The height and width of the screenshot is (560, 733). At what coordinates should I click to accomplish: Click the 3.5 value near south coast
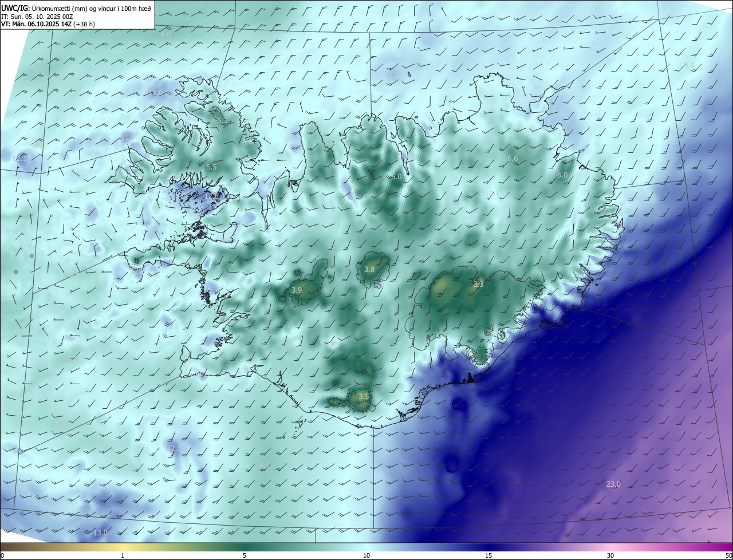pos(363,396)
